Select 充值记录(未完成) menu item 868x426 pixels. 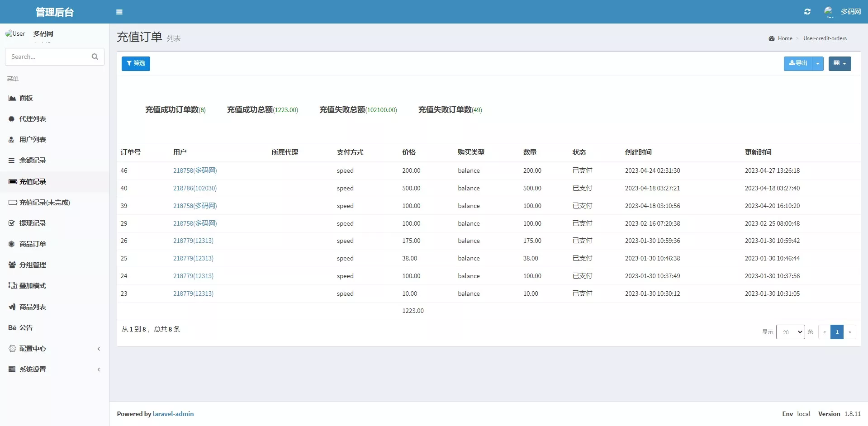44,203
